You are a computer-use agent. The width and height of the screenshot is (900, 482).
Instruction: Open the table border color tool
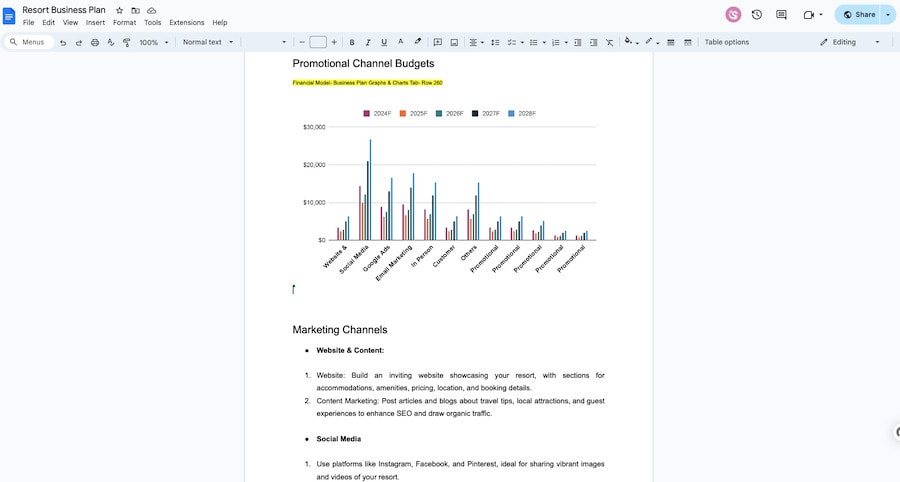click(650, 42)
